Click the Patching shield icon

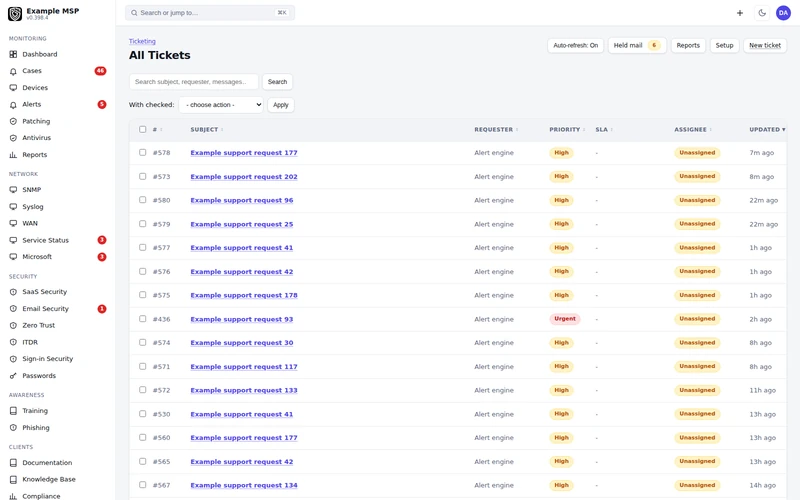(13, 121)
